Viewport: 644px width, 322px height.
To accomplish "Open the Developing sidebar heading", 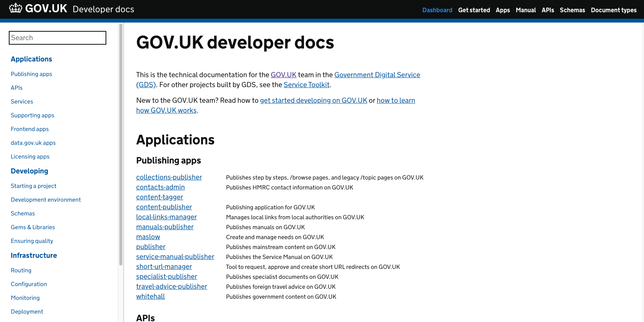I will point(29,171).
